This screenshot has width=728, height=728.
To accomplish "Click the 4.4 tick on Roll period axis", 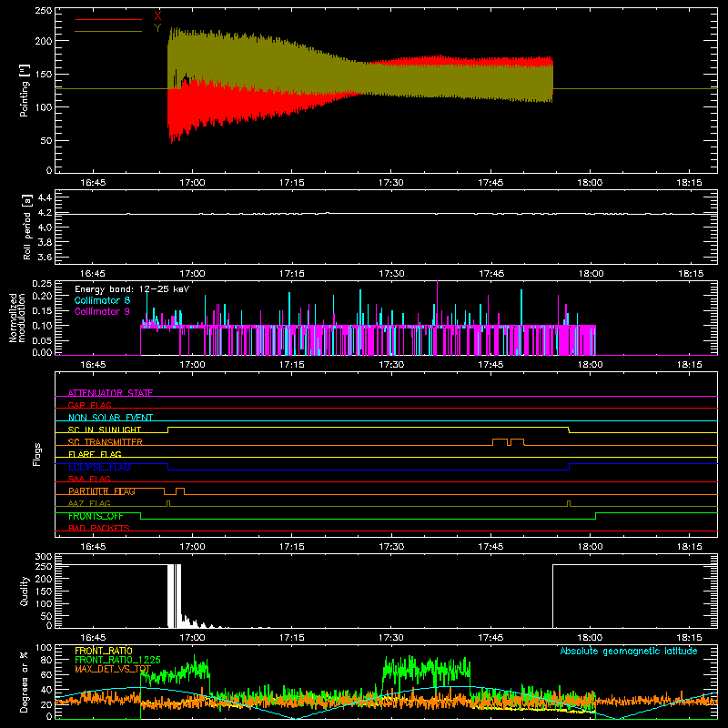I will (45, 197).
